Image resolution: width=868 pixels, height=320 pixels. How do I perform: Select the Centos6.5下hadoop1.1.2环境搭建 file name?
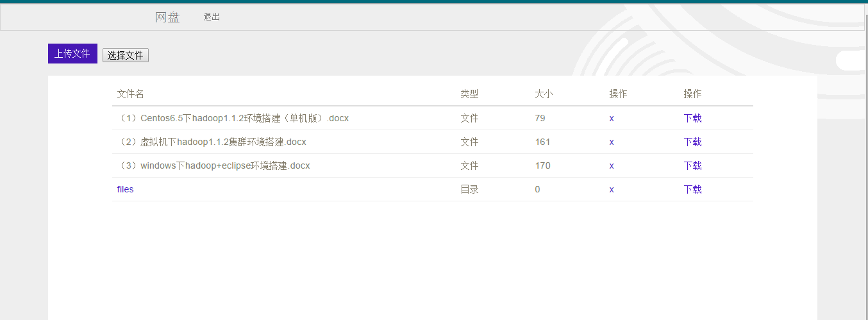pyautogui.click(x=233, y=118)
